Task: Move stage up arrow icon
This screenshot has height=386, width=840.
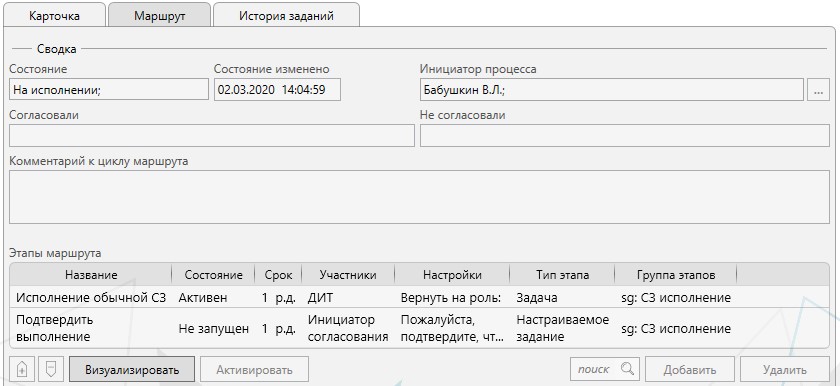Action: [22, 369]
